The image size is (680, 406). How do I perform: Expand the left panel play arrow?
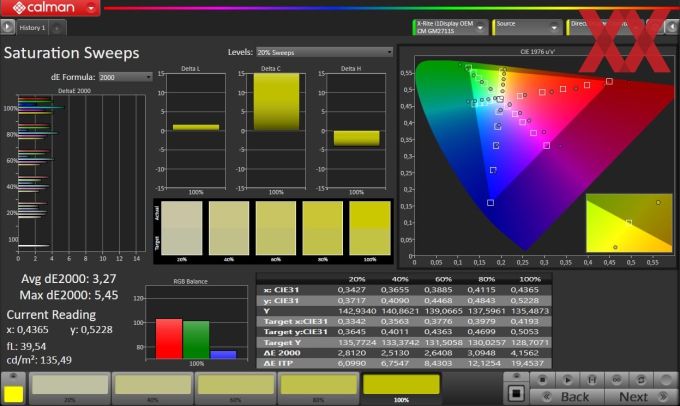(x=7, y=27)
